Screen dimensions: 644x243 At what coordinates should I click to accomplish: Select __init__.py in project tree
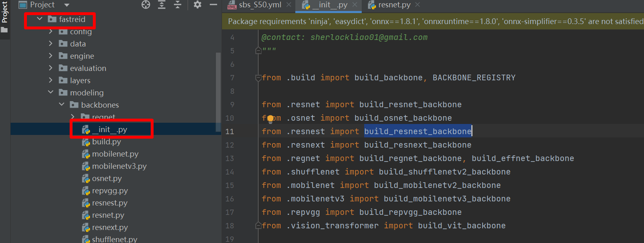point(110,129)
